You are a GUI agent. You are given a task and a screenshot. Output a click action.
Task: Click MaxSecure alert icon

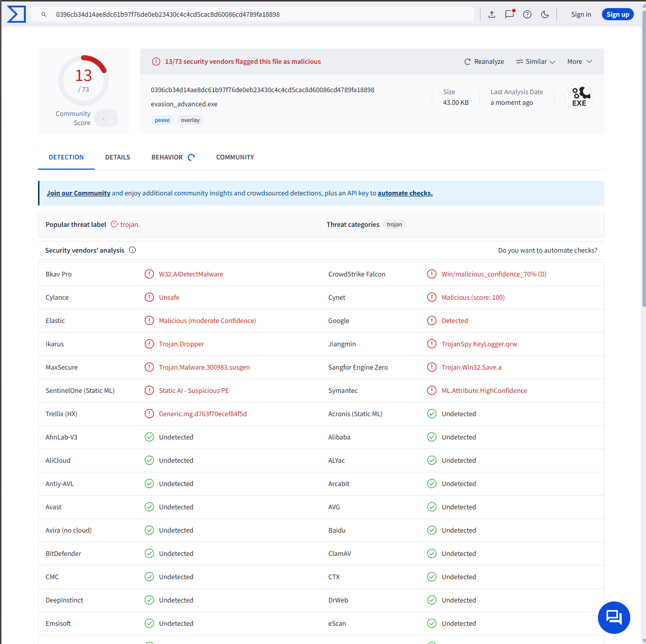(x=149, y=367)
